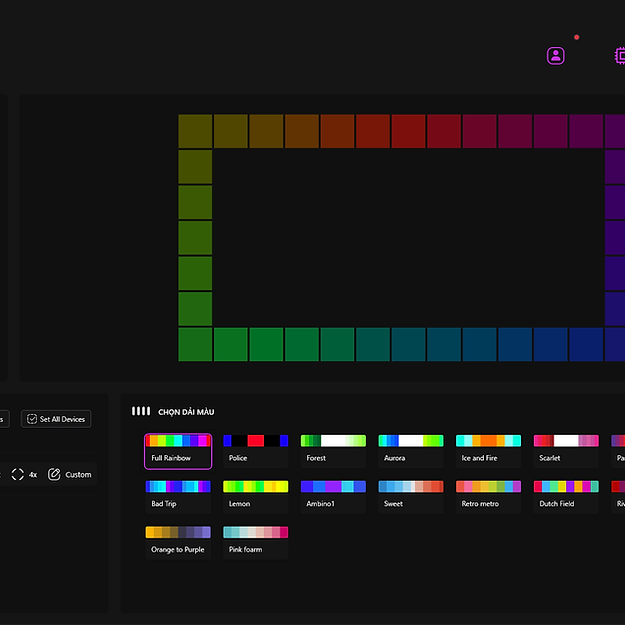
Task: Click the bars icon beside CHỌN DẢI MÀU
Action: coord(141,411)
